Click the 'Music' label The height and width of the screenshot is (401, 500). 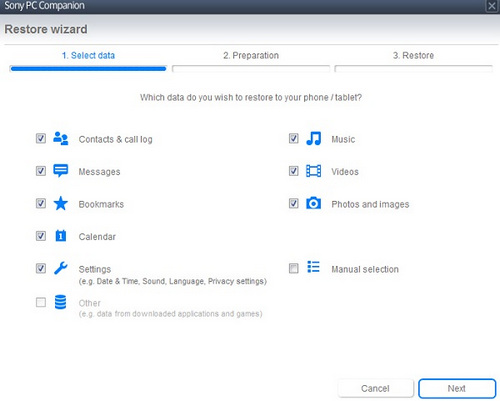(x=343, y=139)
